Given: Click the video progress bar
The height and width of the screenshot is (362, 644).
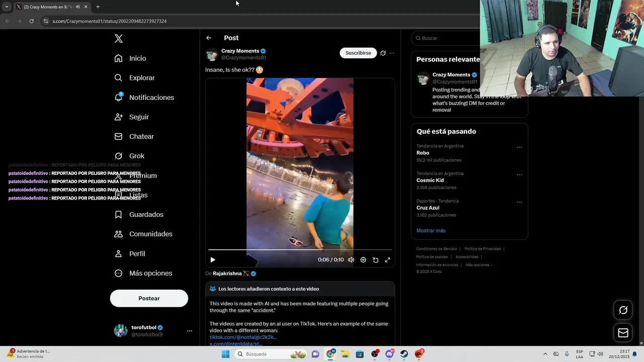Looking at the screenshot, I should point(300,249).
